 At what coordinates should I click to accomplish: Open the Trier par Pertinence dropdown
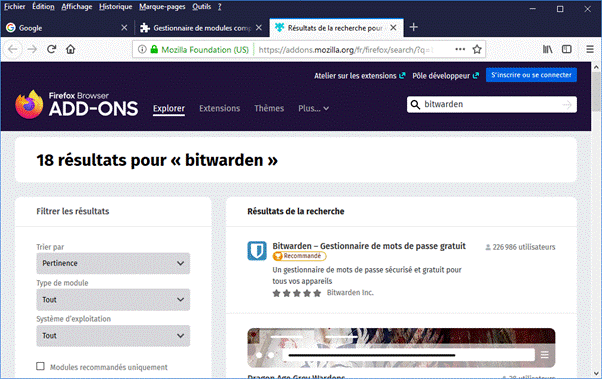click(113, 263)
